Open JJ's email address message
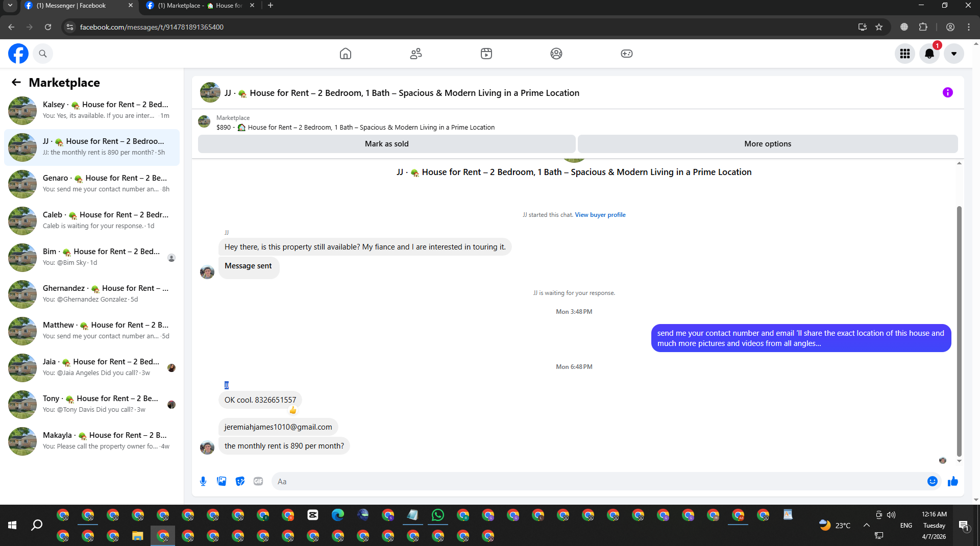 pyautogui.click(x=278, y=427)
